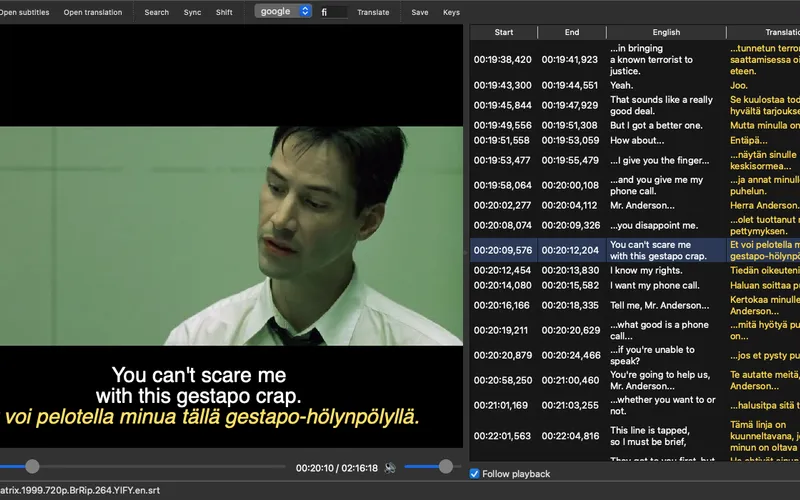The height and width of the screenshot is (500, 800).
Task: Select the 'How about...' subtitle row
Action: [637, 140]
